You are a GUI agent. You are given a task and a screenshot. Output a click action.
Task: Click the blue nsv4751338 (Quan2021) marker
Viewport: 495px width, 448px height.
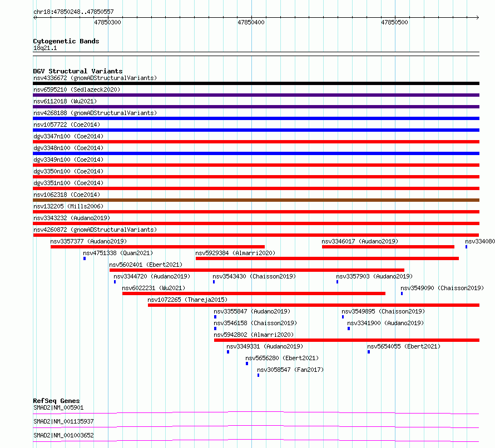(85, 258)
